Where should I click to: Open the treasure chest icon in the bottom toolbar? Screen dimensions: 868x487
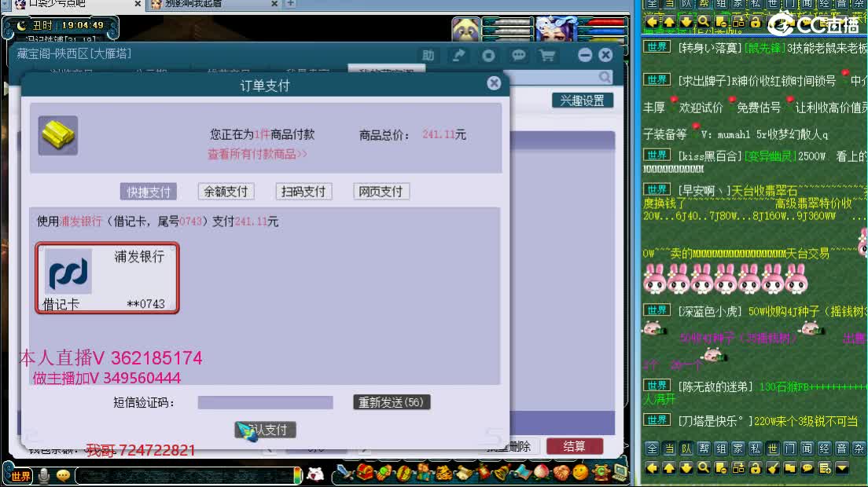coord(365,474)
